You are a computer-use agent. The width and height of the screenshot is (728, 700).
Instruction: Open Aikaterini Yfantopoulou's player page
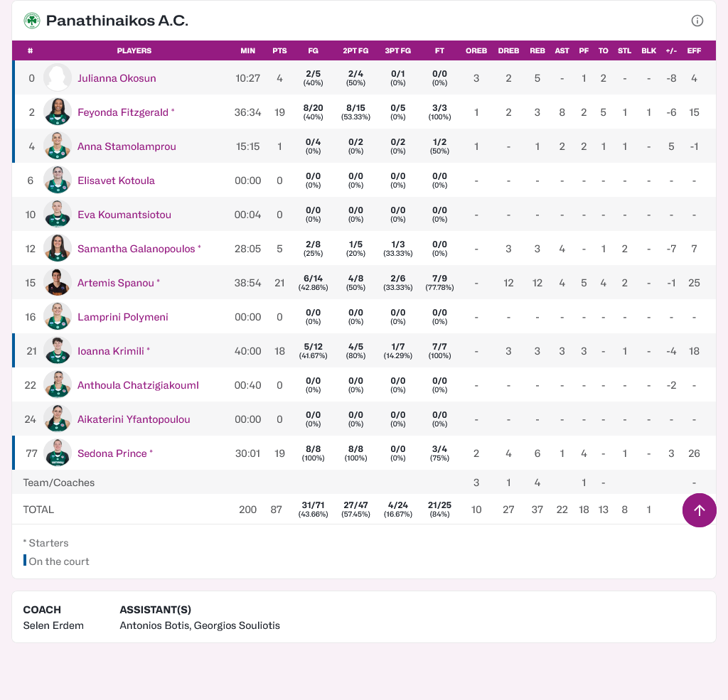134,419
